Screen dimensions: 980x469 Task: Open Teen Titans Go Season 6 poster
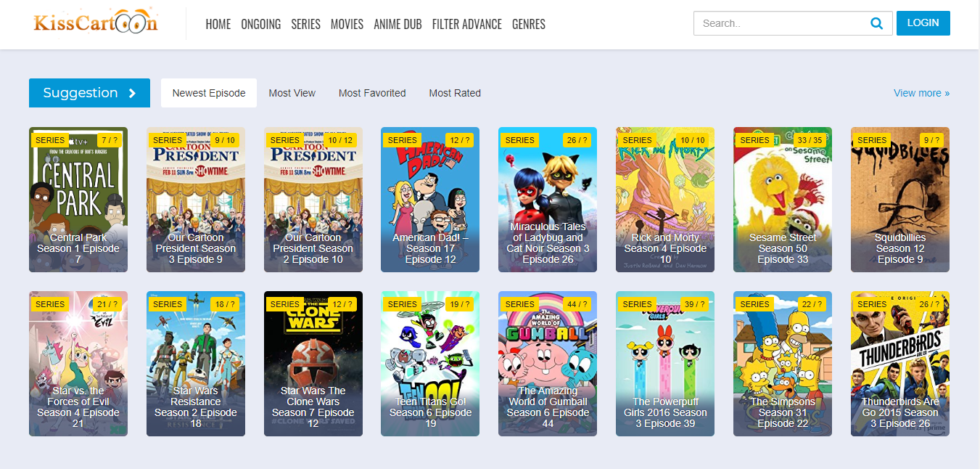pyautogui.click(x=430, y=364)
